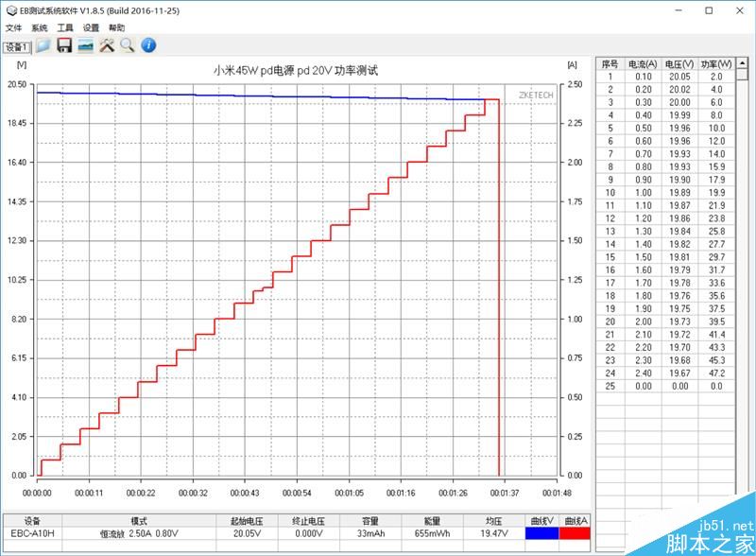Click the red 曲线A color swatch
The height and width of the screenshot is (556, 756).
click(x=575, y=533)
